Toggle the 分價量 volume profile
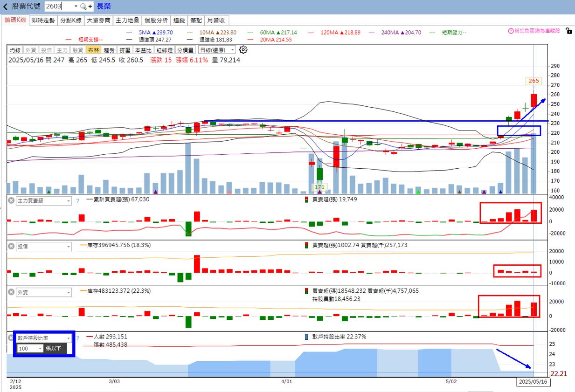The width and height of the screenshot is (575, 392). click(186, 50)
